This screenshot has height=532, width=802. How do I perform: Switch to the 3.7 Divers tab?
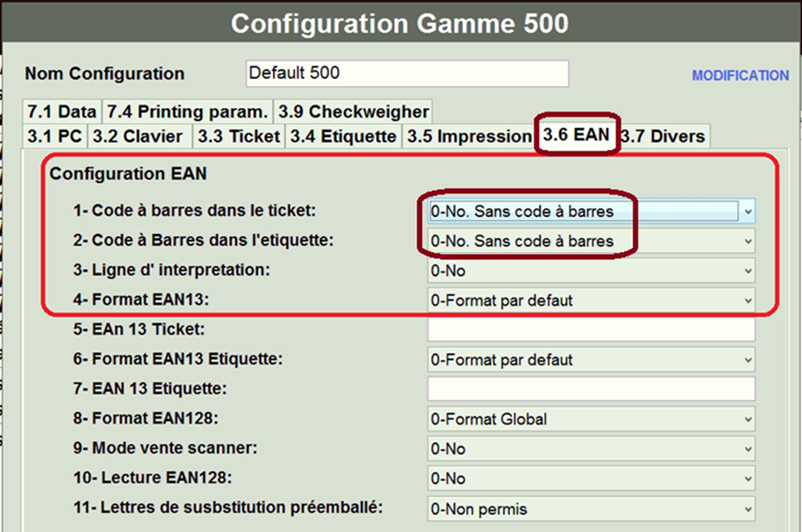click(662, 136)
